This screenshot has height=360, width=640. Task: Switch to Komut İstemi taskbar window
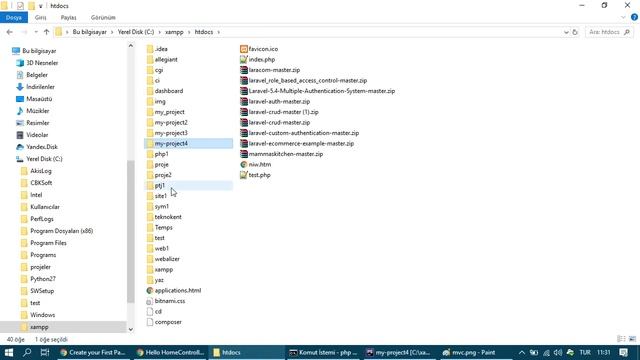coord(323,353)
